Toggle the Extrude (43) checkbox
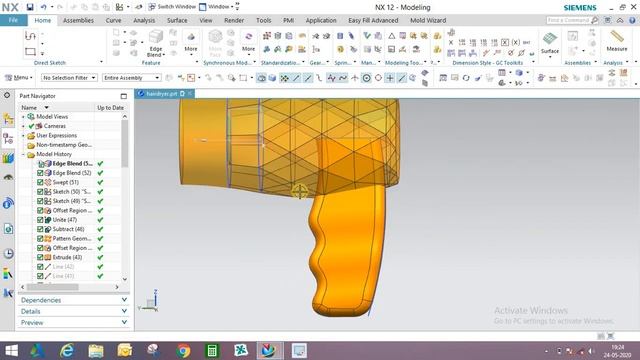640x360 pixels. point(40,258)
